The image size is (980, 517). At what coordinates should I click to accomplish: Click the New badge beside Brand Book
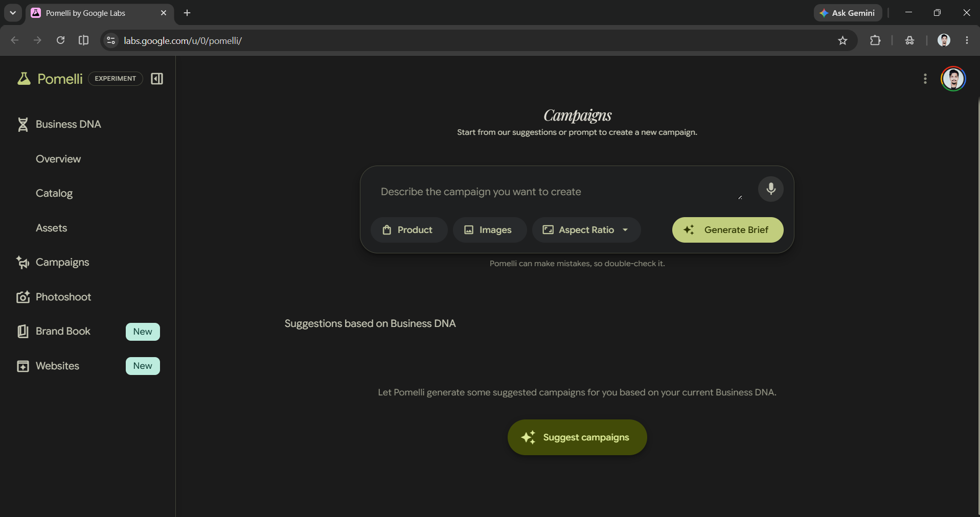coord(143,332)
